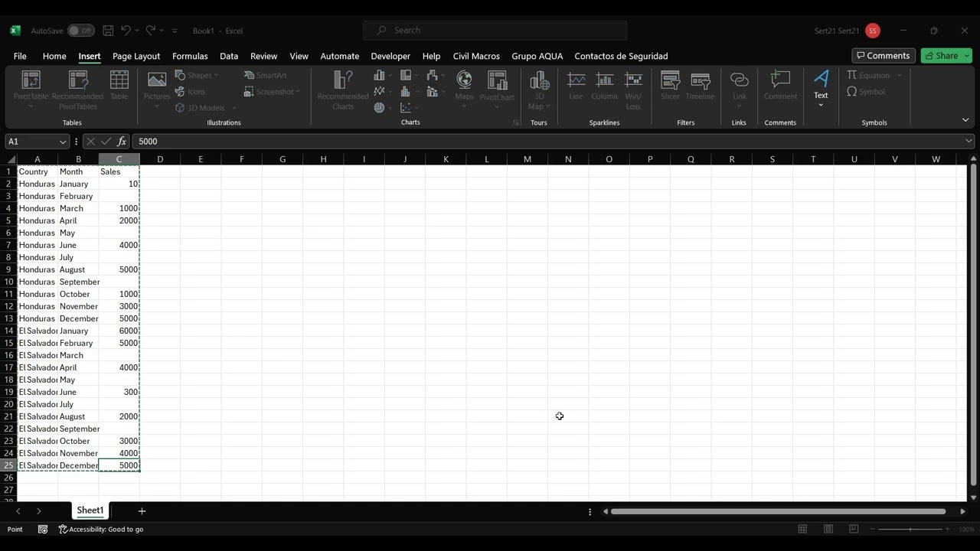
Task: Open the Icons gallery in Illustrations
Action: 191,92
